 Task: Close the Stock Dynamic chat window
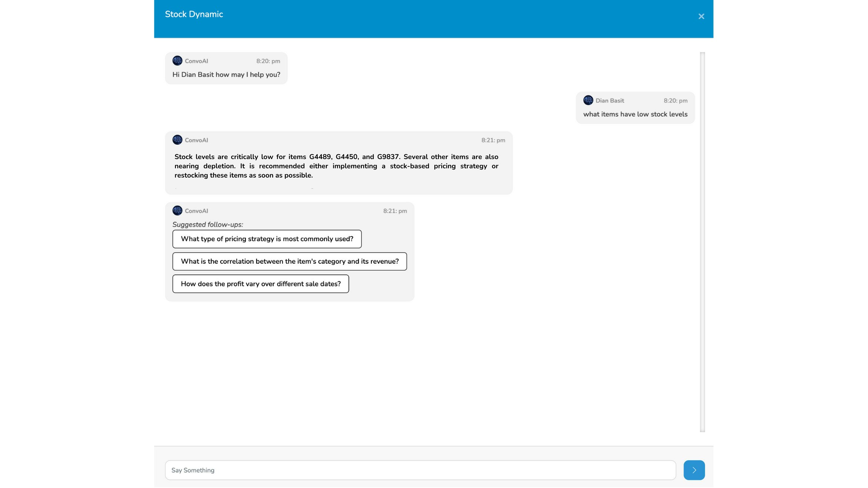pos(701,16)
